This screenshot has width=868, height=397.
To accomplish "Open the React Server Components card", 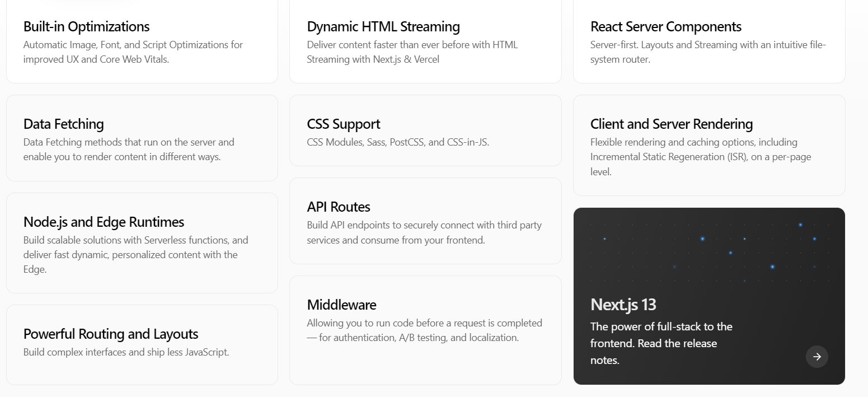I will point(709,41).
